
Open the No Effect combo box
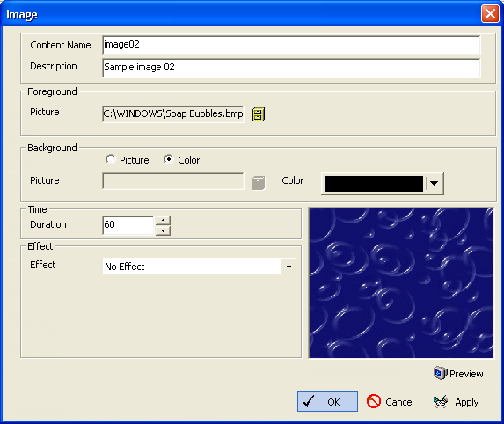click(x=200, y=267)
